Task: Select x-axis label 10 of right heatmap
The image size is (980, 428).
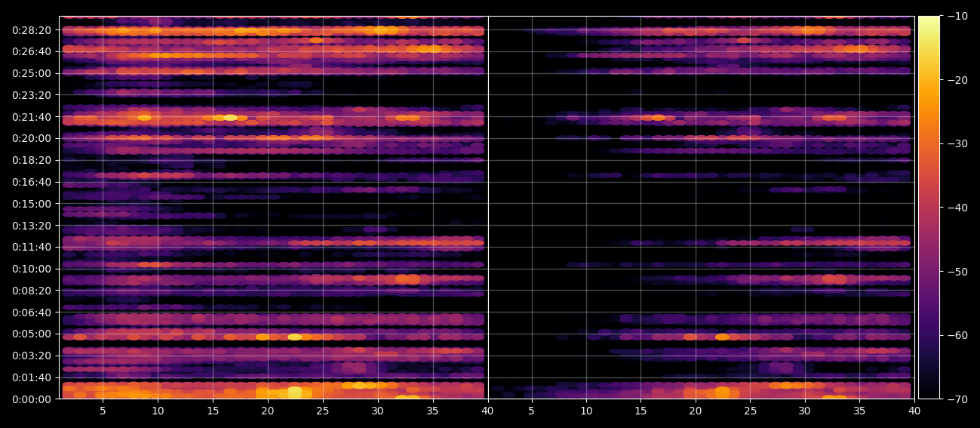Action: (x=586, y=411)
